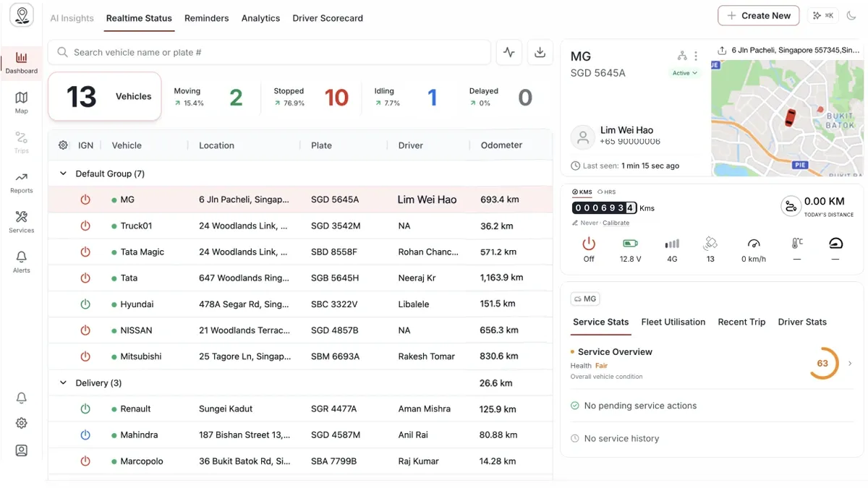Image resolution: width=868 pixels, height=488 pixels.
Task: Click the ignition icon in Marcopolo row
Action: coord(85,461)
